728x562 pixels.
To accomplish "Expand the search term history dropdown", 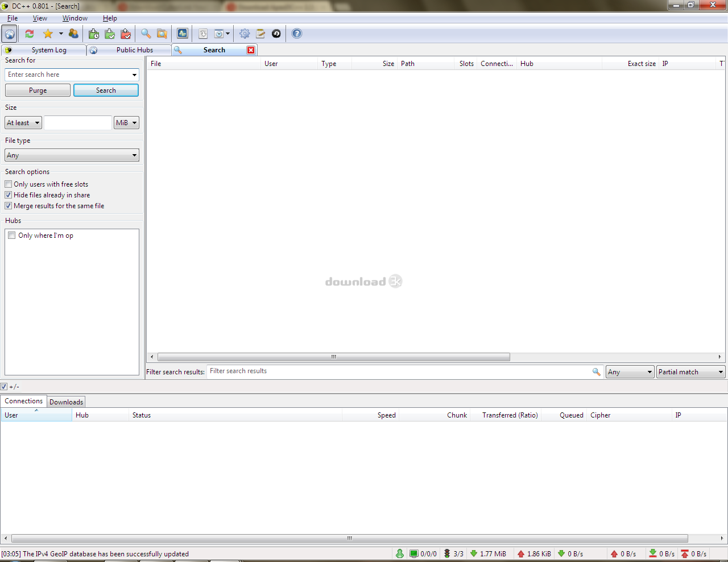I will click(x=134, y=75).
